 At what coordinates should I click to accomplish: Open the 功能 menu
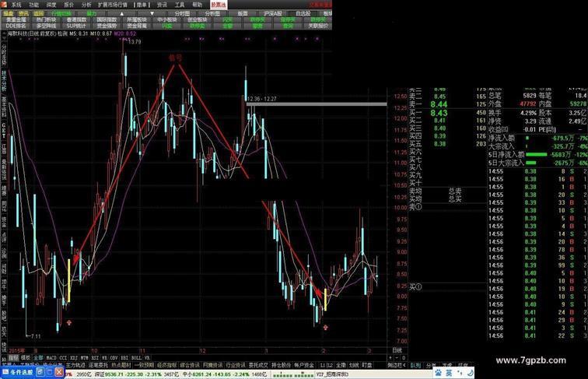pyautogui.click(x=33, y=5)
